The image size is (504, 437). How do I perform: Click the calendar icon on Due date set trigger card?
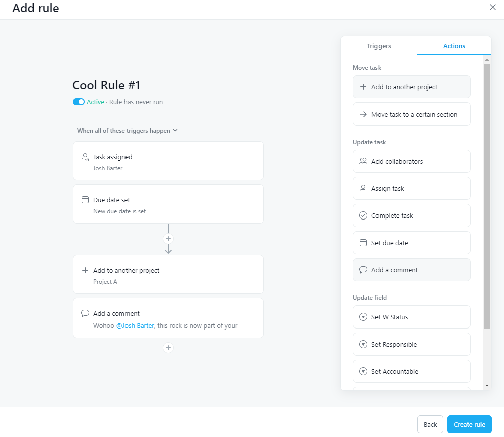pyautogui.click(x=85, y=200)
